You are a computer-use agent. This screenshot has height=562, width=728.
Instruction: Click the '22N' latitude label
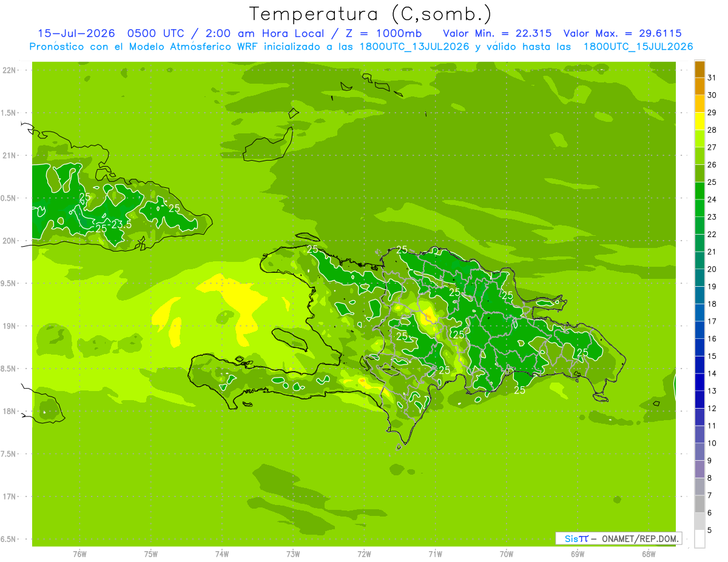click(9, 70)
